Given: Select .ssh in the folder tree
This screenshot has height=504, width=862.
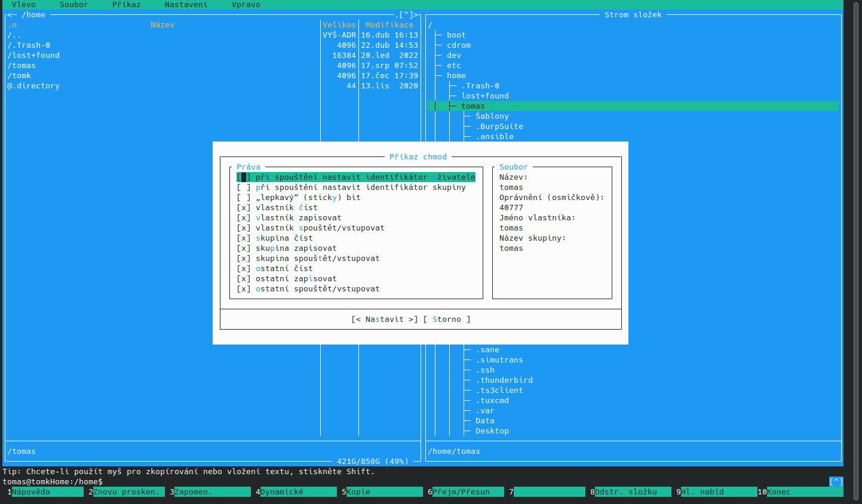Looking at the screenshot, I should tap(485, 370).
